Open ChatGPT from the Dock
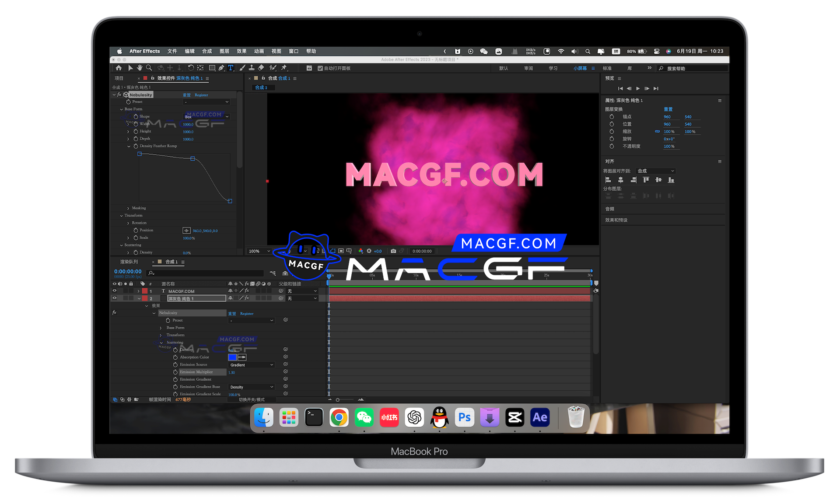Image resolution: width=840 pixels, height=504 pixels. point(414,417)
